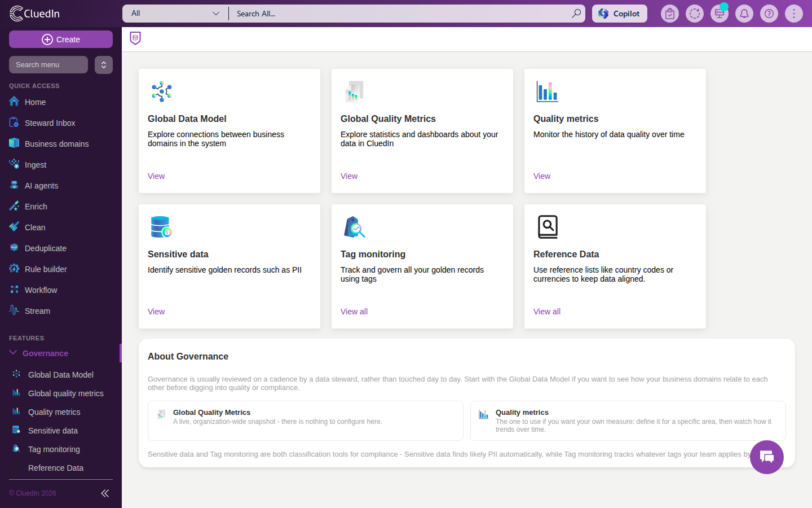
Task: Open the Copilot assistant
Action: (619, 14)
